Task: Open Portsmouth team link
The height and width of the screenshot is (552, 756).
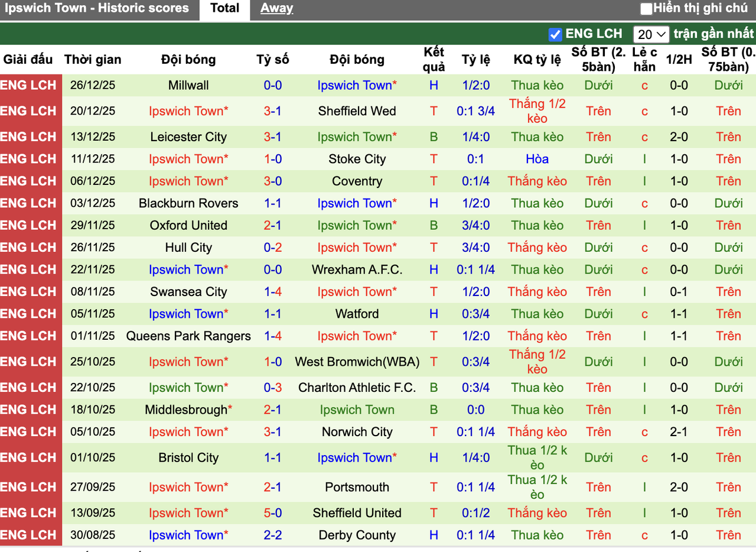Action: [357, 488]
